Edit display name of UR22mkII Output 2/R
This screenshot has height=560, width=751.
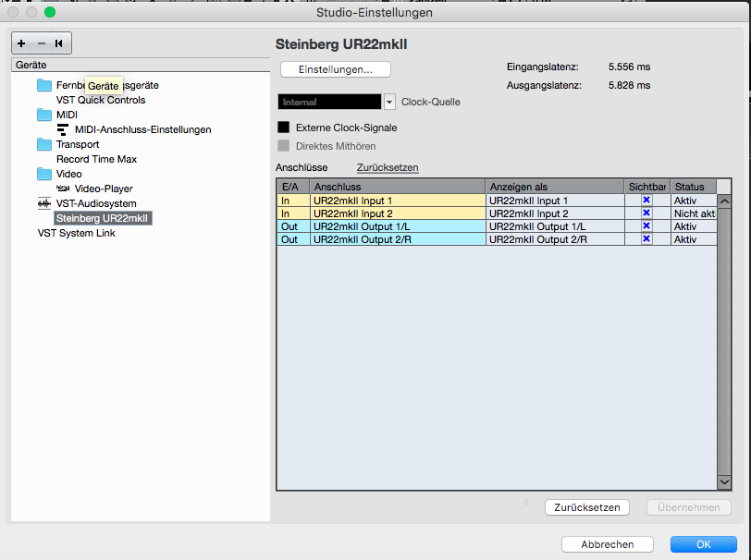pos(555,239)
